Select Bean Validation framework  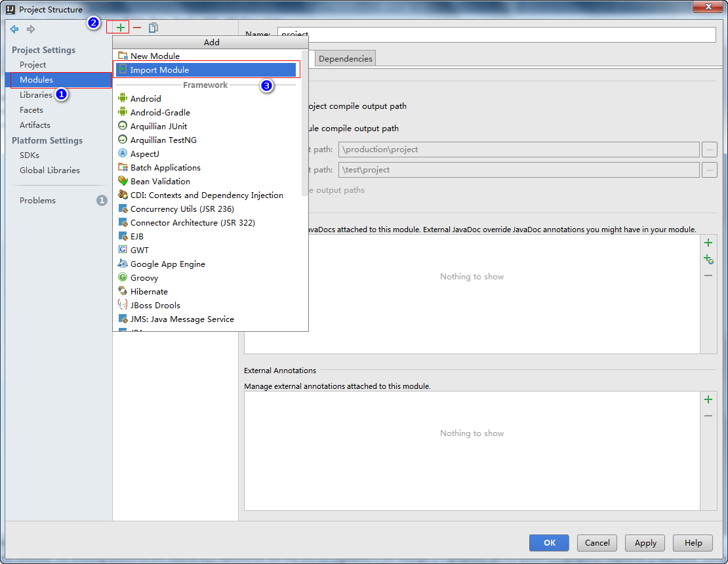point(207,181)
